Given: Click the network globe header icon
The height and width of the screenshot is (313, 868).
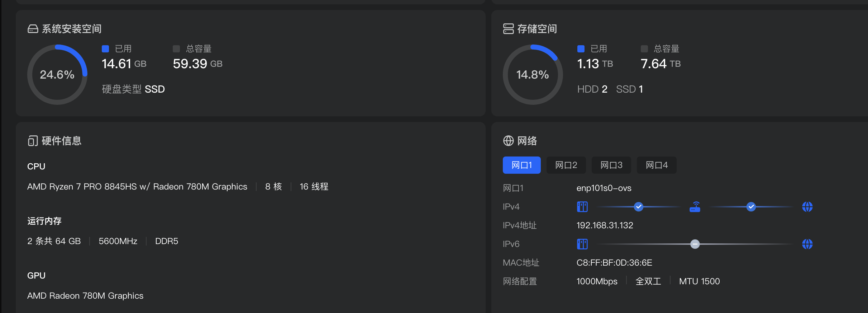Looking at the screenshot, I should pos(508,141).
